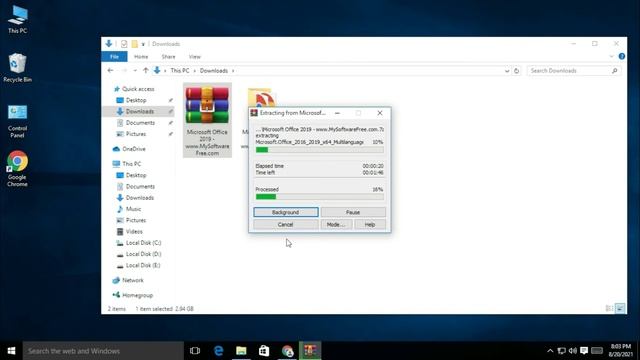Open the File menu in Explorer
The image size is (640, 360).
coord(114,57)
